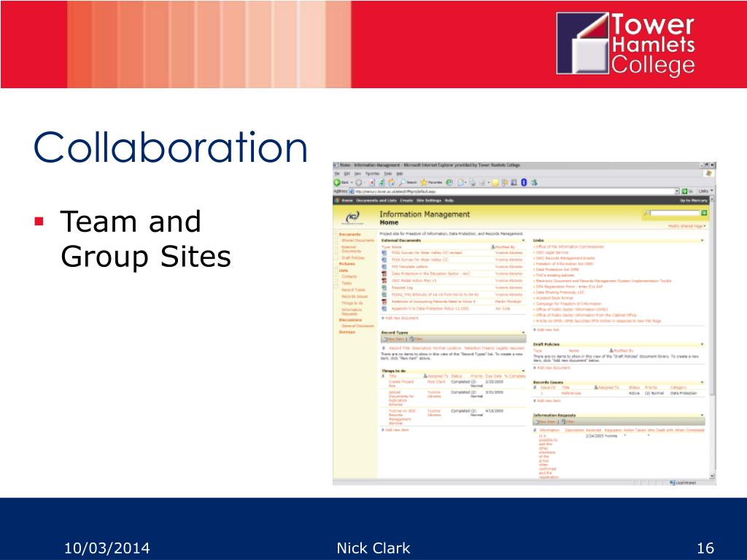Click New Item in Record Types toolbar
The width and height of the screenshot is (747, 560).
pos(393,339)
